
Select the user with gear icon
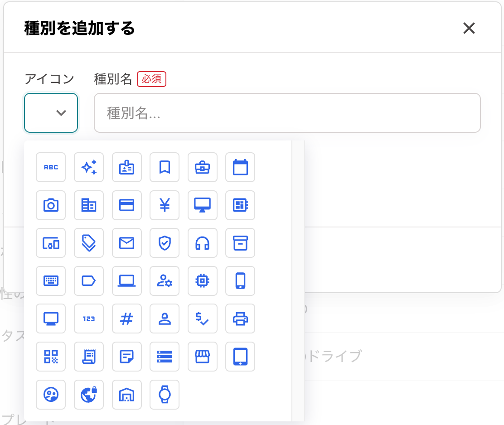165,281
